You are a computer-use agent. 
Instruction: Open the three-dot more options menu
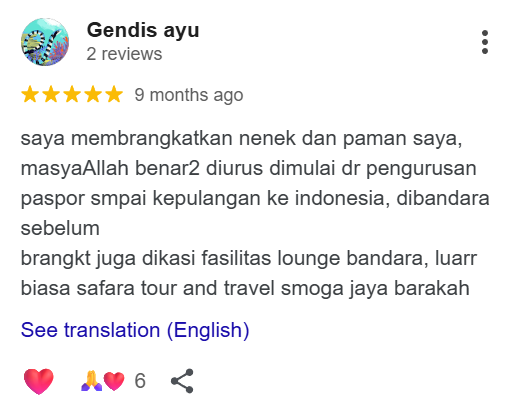pos(485,42)
